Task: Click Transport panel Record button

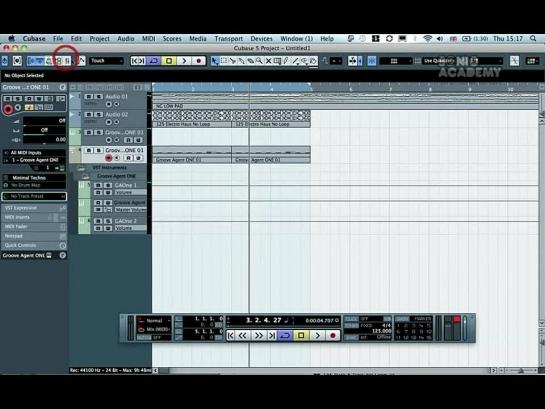Action: 333,336
